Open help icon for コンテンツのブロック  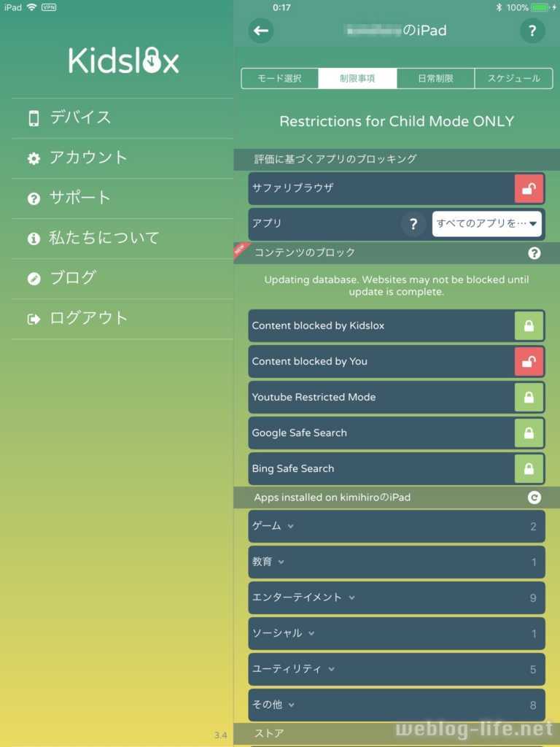tap(534, 253)
